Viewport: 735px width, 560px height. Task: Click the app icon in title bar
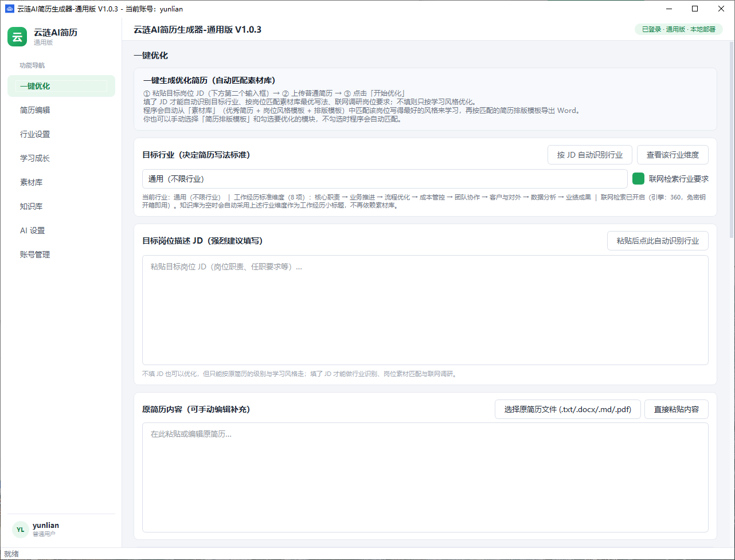click(x=9, y=9)
